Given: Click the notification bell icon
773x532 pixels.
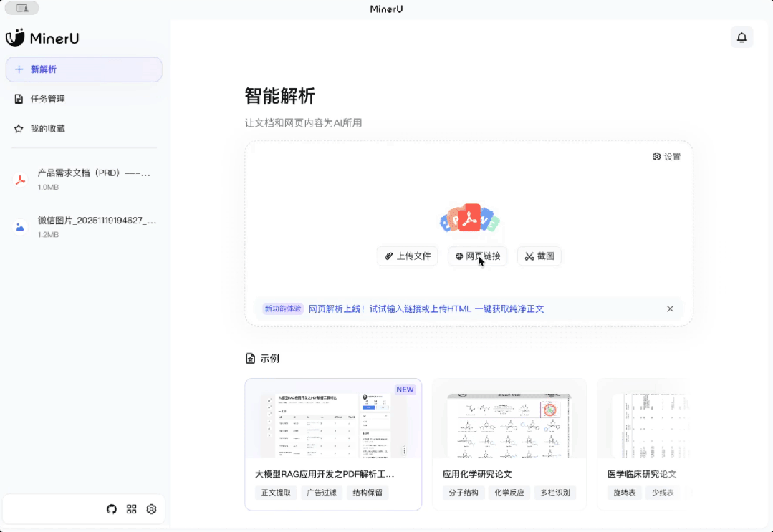Looking at the screenshot, I should [741, 37].
